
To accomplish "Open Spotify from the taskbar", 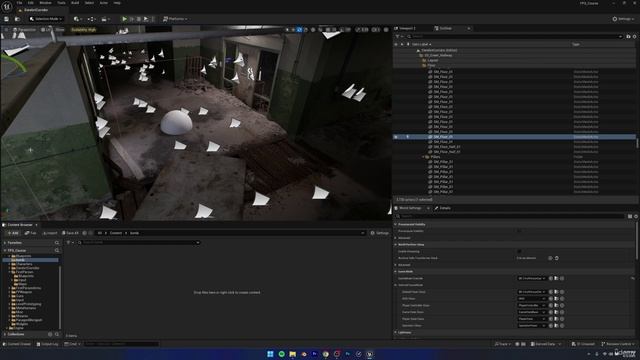I will click(x=282, y=354).
